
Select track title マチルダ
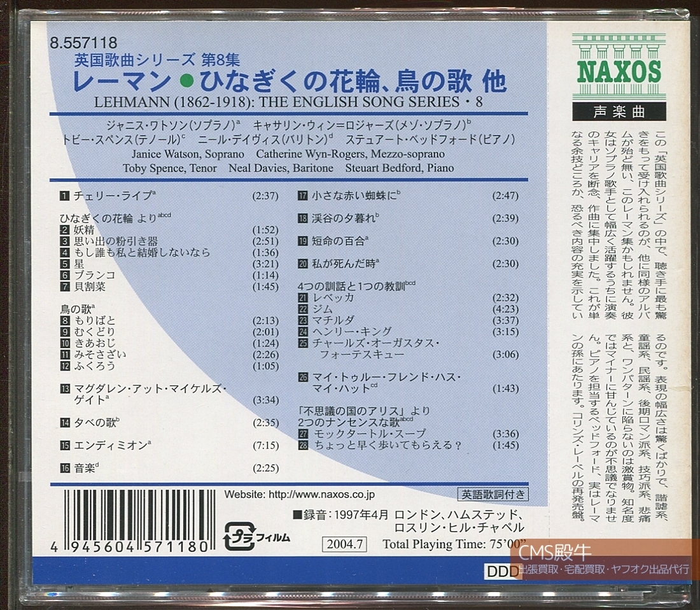pos(333,321)
